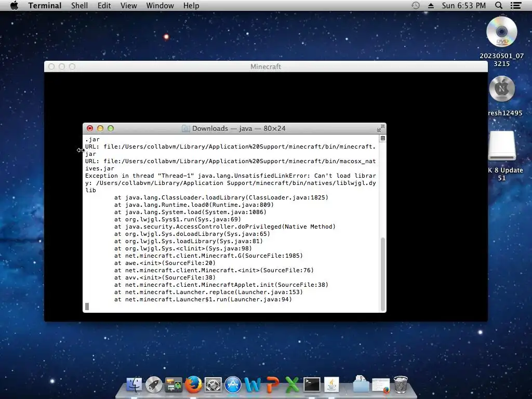The height and width of the screenshot is (399, 532).
Task: Click the split pane button in Terminal
Action: click(383, 138)
